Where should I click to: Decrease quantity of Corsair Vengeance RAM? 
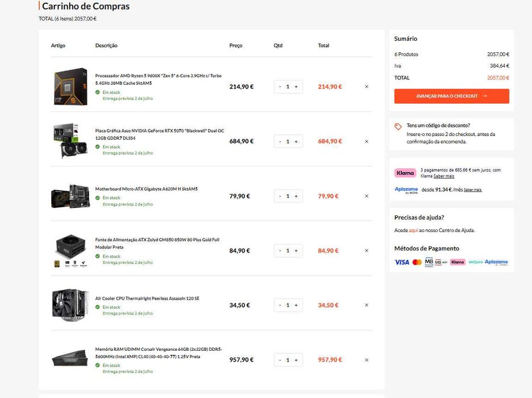click(x=280, y=360)
